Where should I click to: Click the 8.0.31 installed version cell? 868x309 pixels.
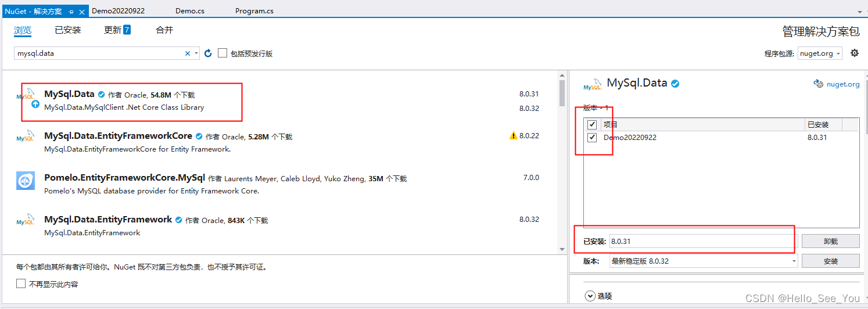coord(817,138)
